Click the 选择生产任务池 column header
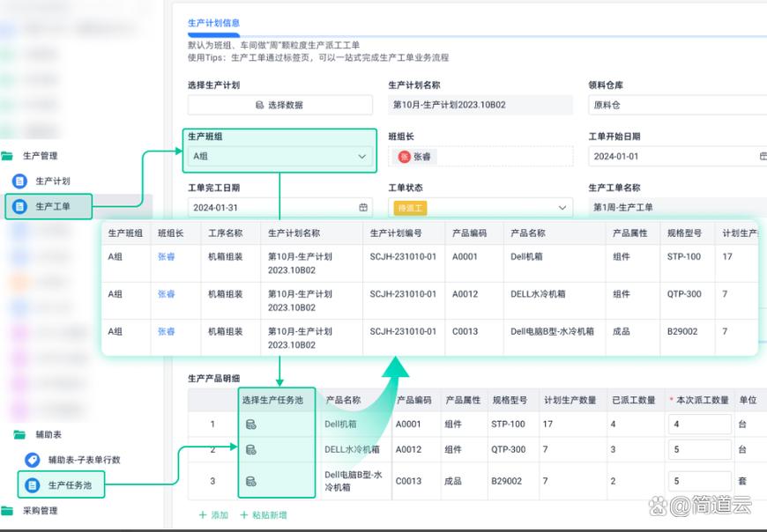Image resolution: width=767 pixels, height=532 pixels. (x=272, y=400)
